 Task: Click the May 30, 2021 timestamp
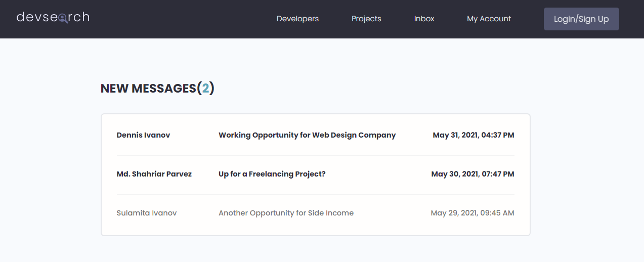tap(473, 174)
